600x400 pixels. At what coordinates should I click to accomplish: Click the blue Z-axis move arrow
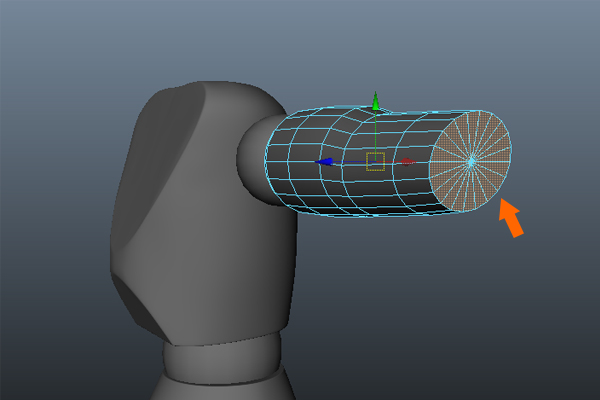pos(324,162)
